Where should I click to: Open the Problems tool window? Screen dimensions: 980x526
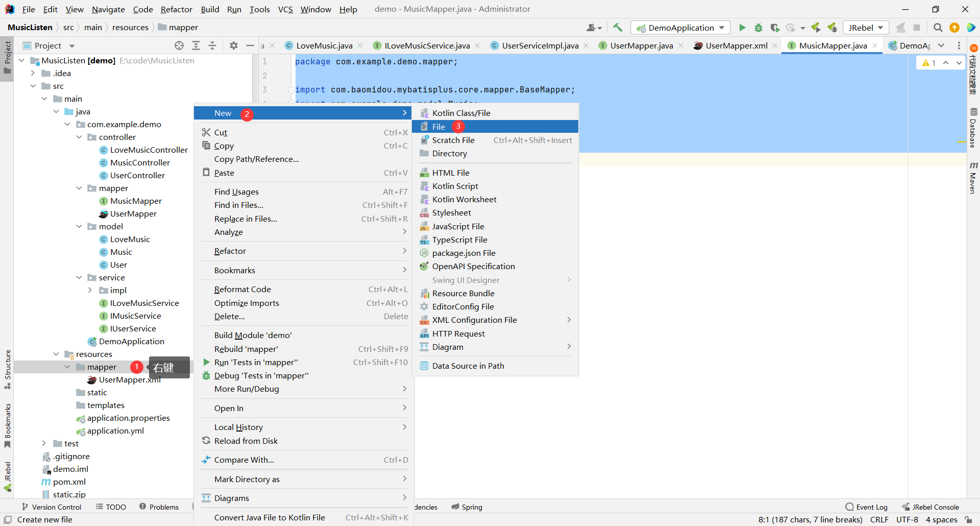coord(159,507)
